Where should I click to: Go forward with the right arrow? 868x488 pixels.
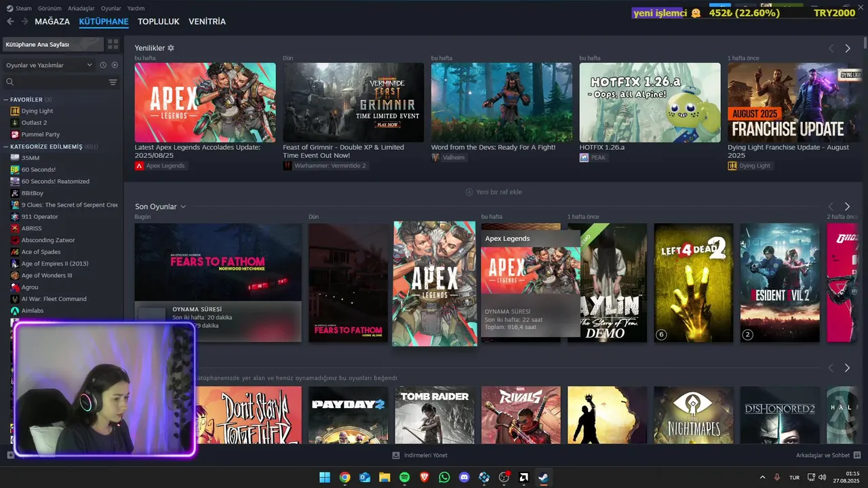[x=24, y=22]
